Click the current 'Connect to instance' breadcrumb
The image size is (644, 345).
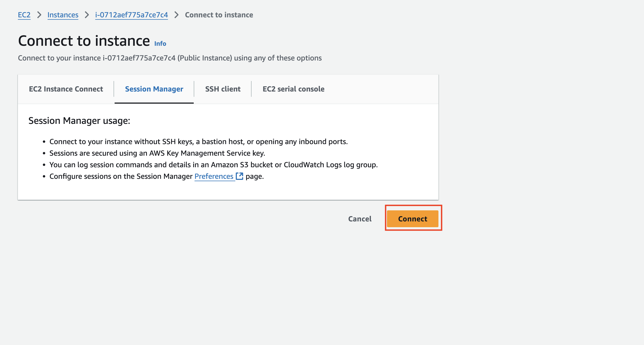pyautogui.click(x=219, y=15)
